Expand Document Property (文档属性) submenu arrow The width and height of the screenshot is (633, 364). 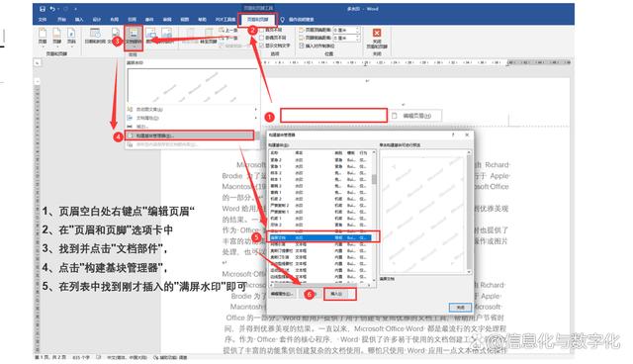(x=255, y=118)
